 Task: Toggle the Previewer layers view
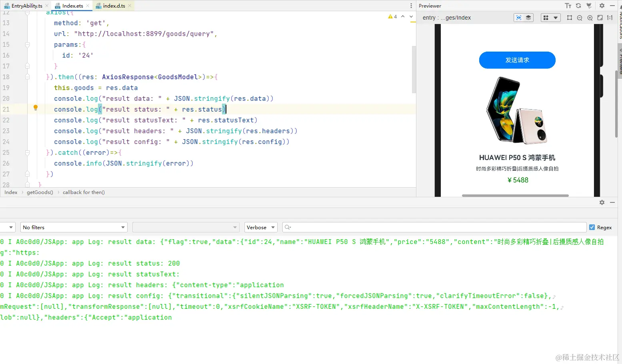[x=528, y=18]
